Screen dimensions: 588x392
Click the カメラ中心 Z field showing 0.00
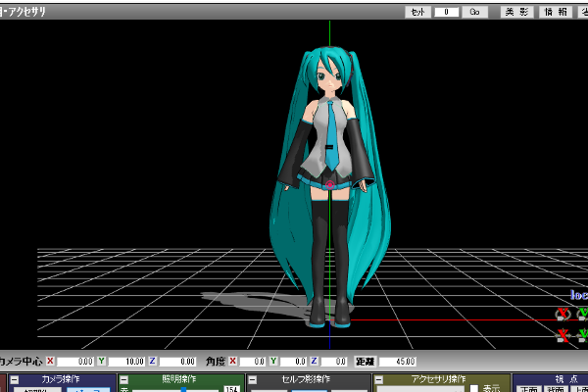(177, 362)
